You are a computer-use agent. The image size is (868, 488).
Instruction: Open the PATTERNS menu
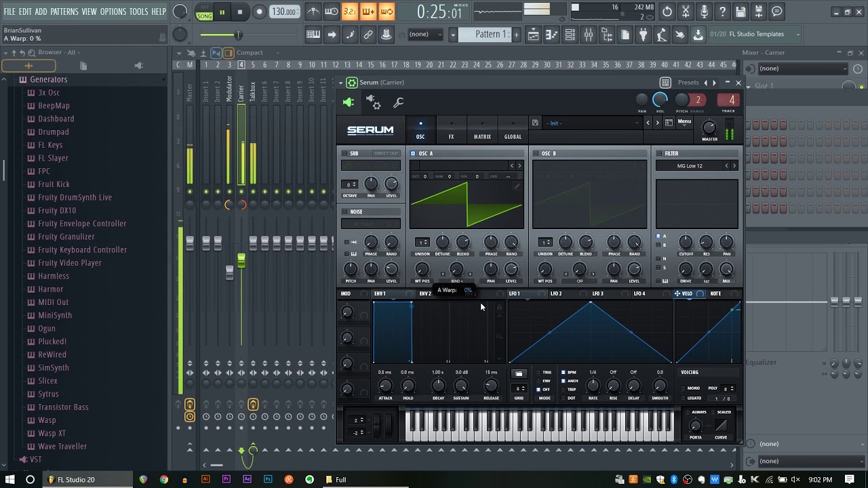point(64,12)
